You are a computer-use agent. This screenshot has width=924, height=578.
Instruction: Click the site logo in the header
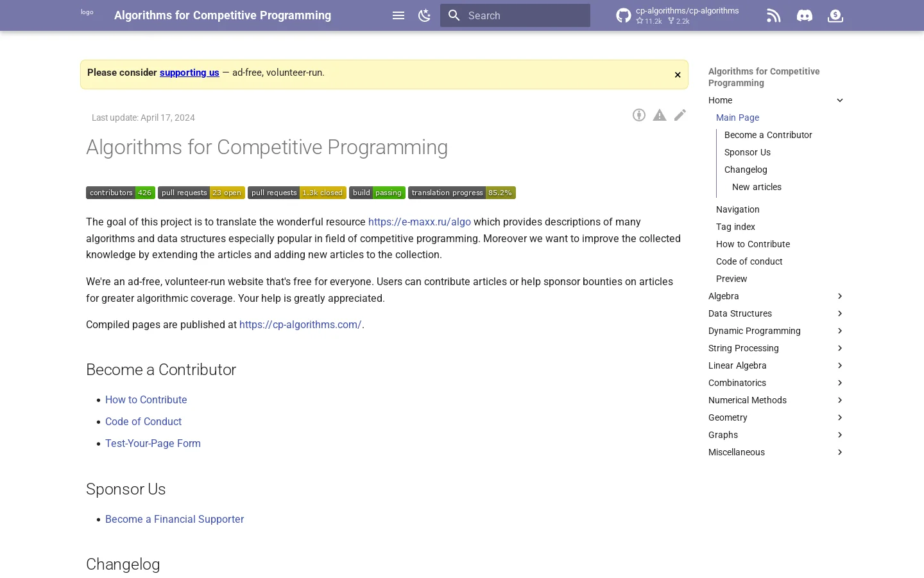pos(87,12)
